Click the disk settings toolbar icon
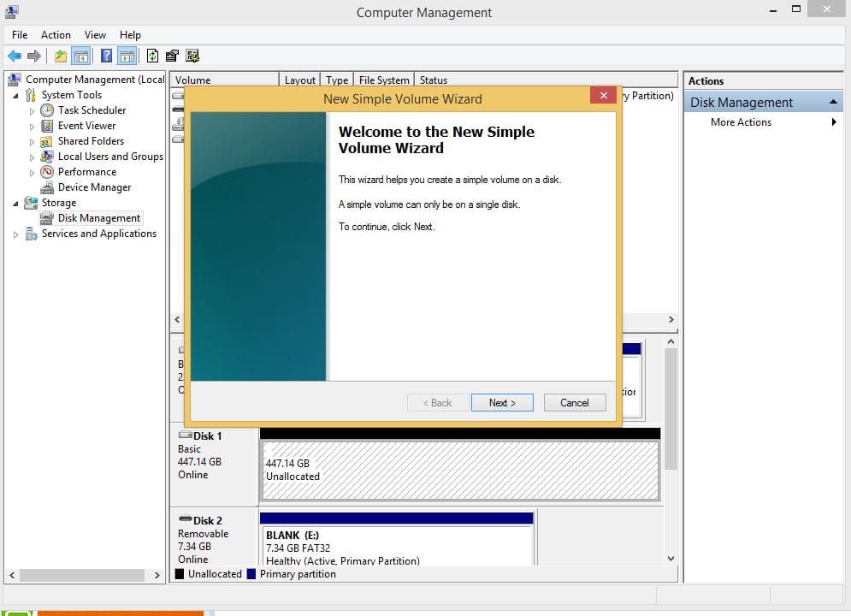This screenshot has height=616, width=851. 192,56
